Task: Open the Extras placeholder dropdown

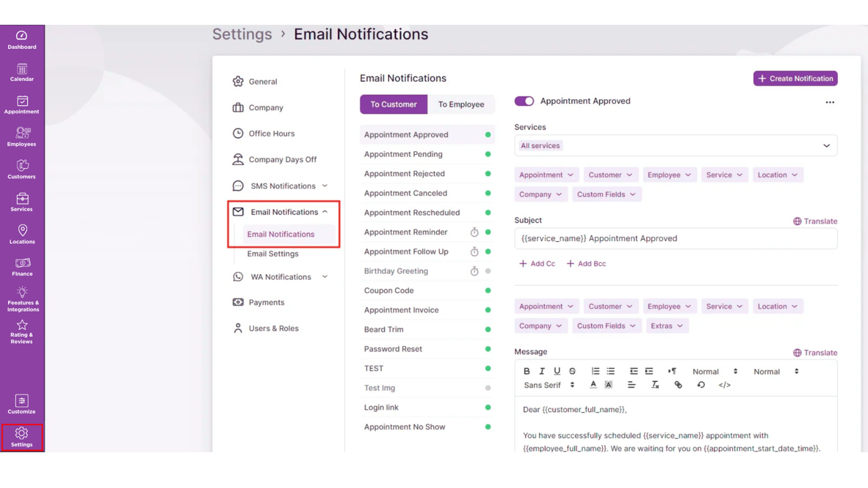Action: pyautogui.click(x=667, y=326)
